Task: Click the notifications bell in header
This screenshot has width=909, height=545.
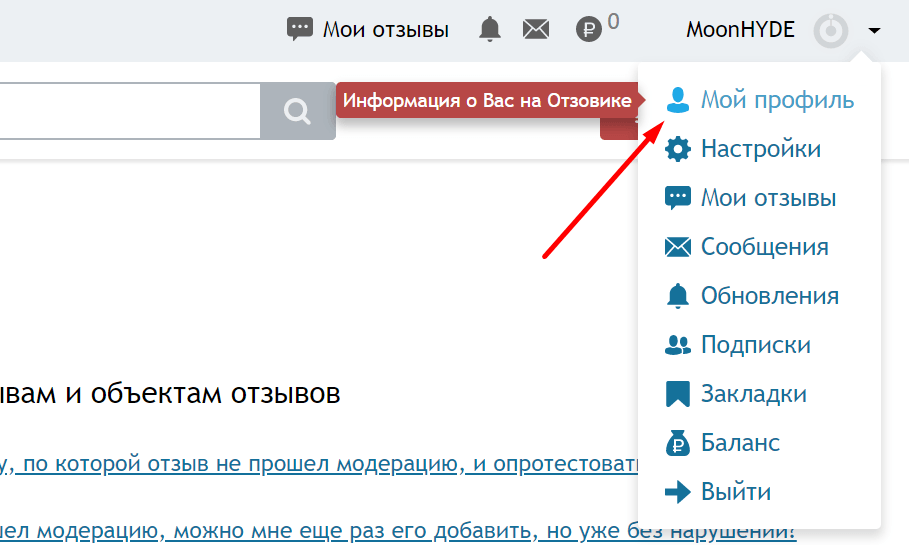Action: (490, 29)
